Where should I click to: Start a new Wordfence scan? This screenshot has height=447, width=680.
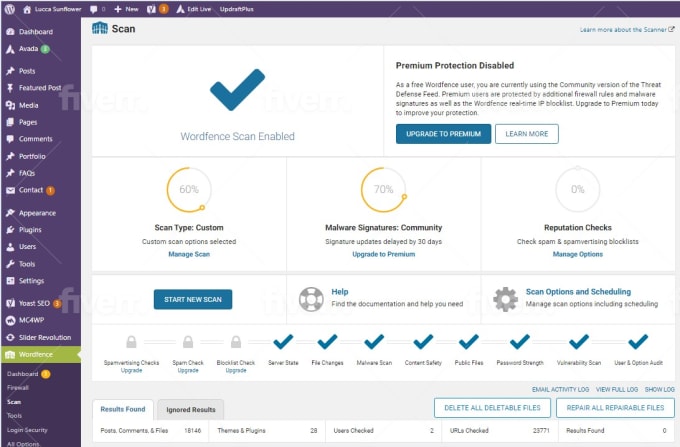click(x=193, y=300)
